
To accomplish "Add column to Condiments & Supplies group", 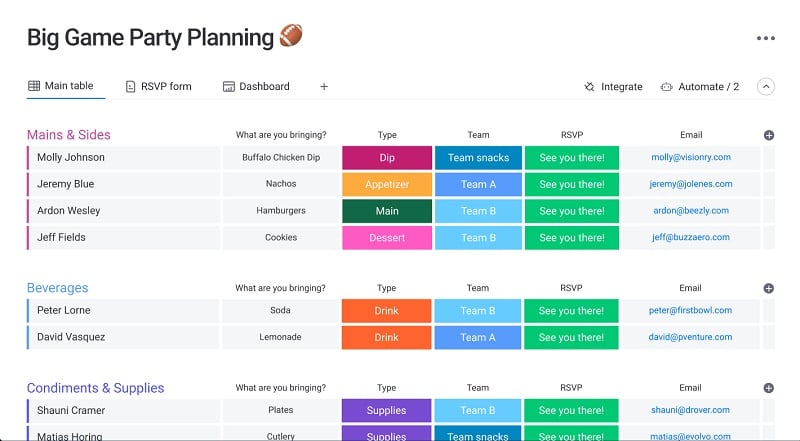I will (x=768, y=388).
